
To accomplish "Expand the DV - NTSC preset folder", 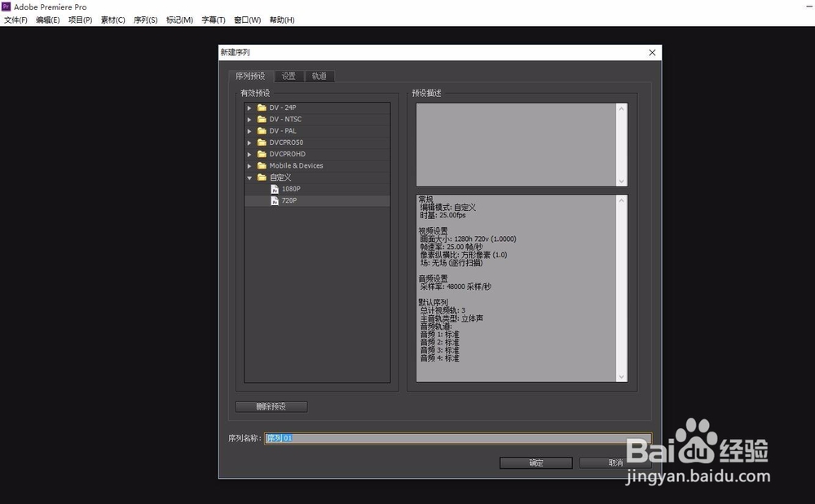I will pos(249,120).
